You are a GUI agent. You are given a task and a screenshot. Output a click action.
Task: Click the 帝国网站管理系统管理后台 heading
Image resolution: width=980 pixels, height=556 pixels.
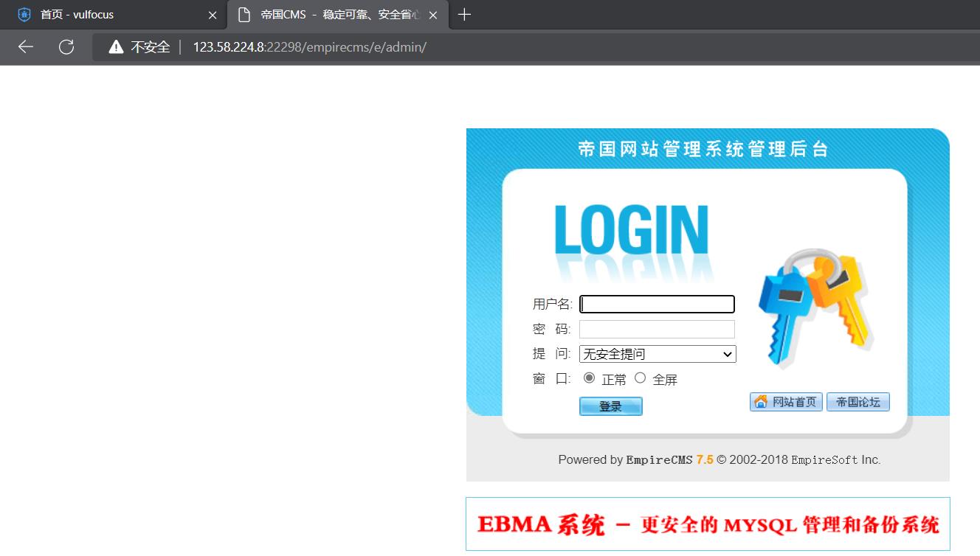pos(703,149)
